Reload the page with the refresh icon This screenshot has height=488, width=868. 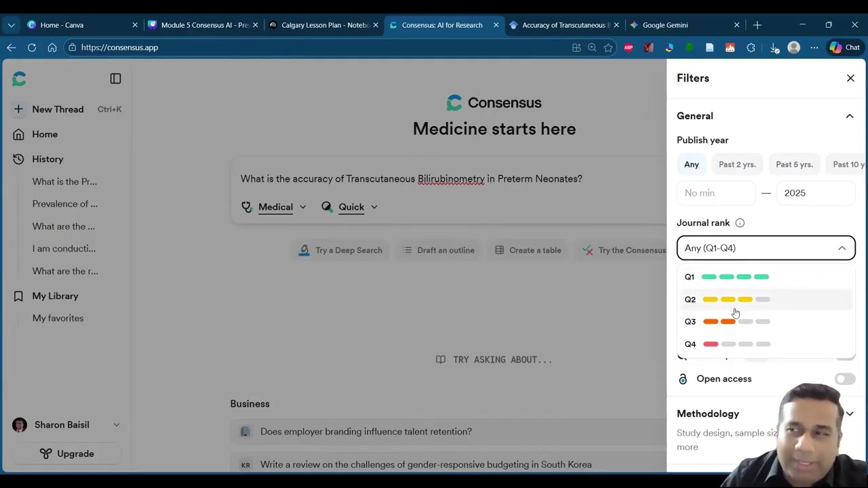32,47
